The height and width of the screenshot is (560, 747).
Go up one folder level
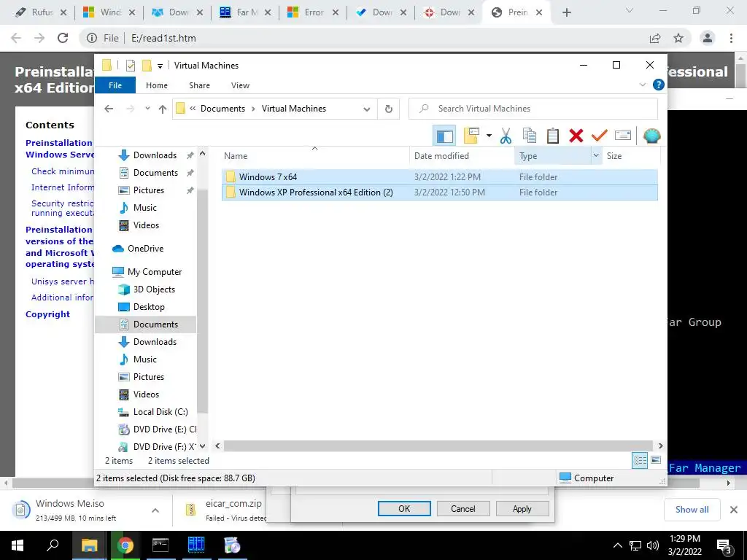[163, 109]
